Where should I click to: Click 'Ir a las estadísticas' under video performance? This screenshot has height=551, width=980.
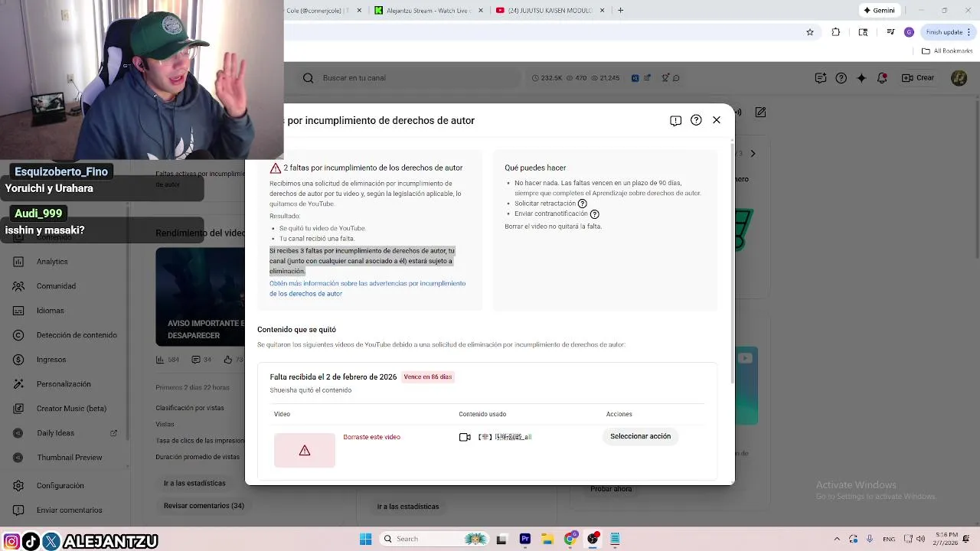pos(194,483)
